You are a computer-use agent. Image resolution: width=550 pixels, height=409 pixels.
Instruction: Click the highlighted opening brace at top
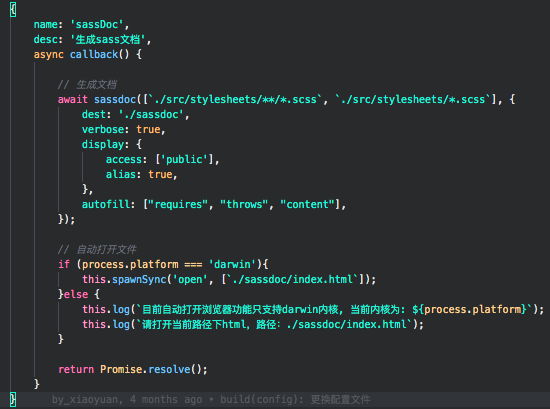tap(13, 9)
